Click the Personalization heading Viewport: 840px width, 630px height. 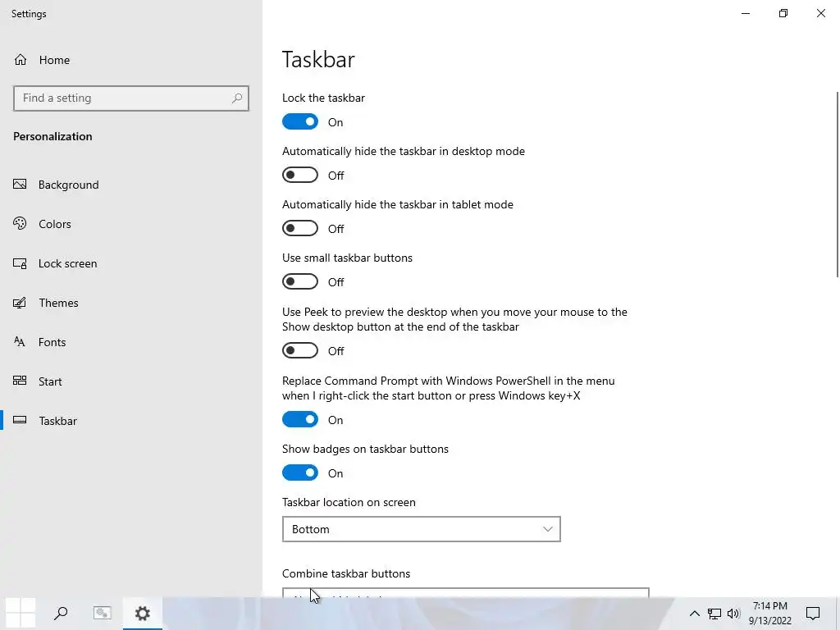(52, 136)
